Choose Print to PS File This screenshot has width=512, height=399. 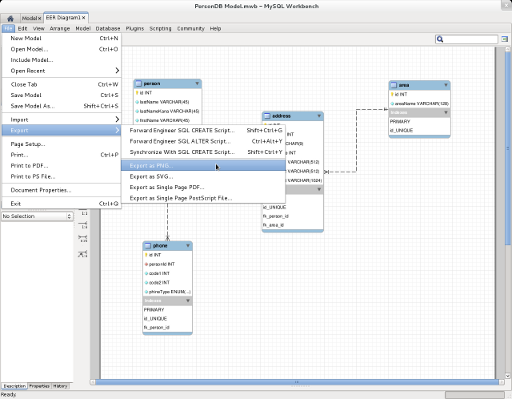(62, 176)
